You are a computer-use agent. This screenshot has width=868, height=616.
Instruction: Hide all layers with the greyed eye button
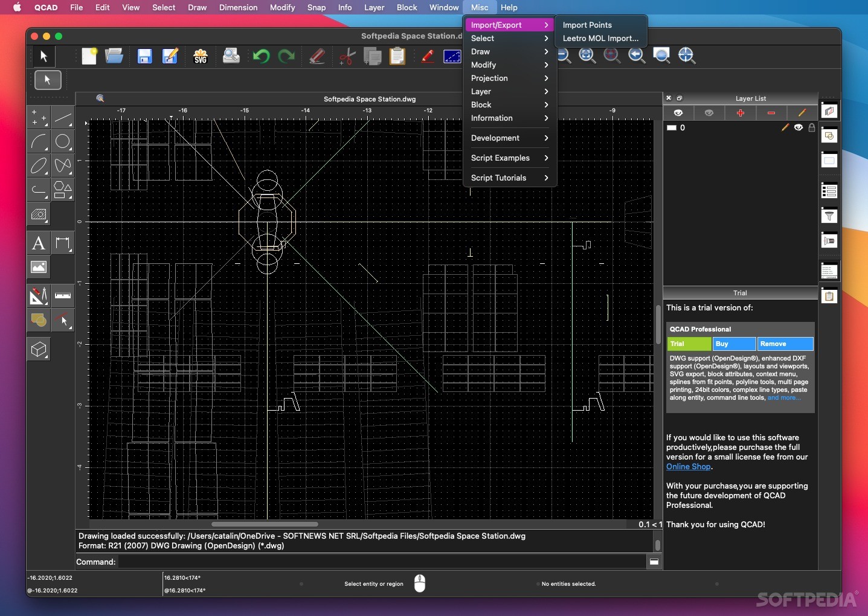point(709,113)
